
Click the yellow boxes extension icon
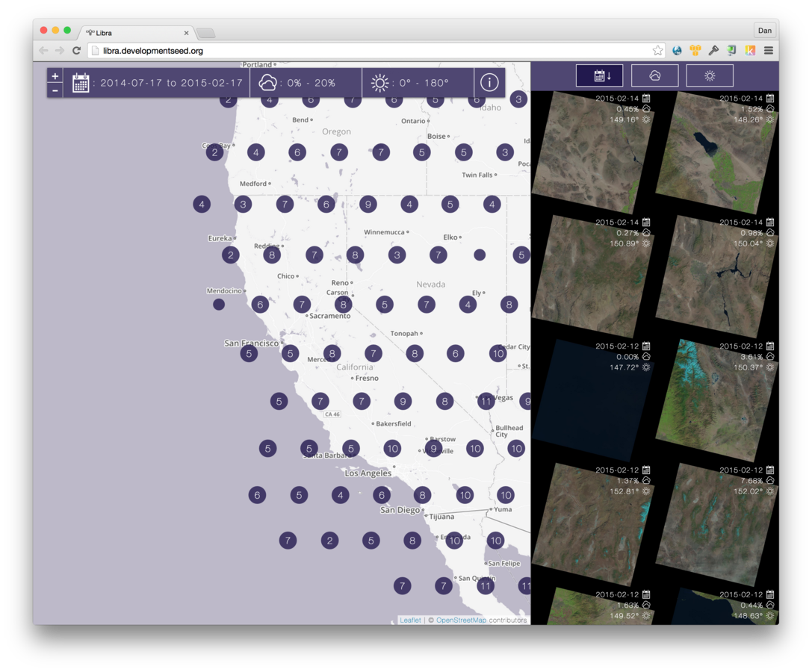[695, 50]
